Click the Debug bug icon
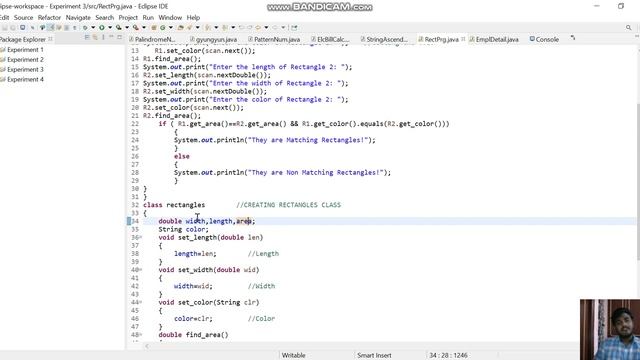Viewport: 640px width, 360px height. [85, 28]
